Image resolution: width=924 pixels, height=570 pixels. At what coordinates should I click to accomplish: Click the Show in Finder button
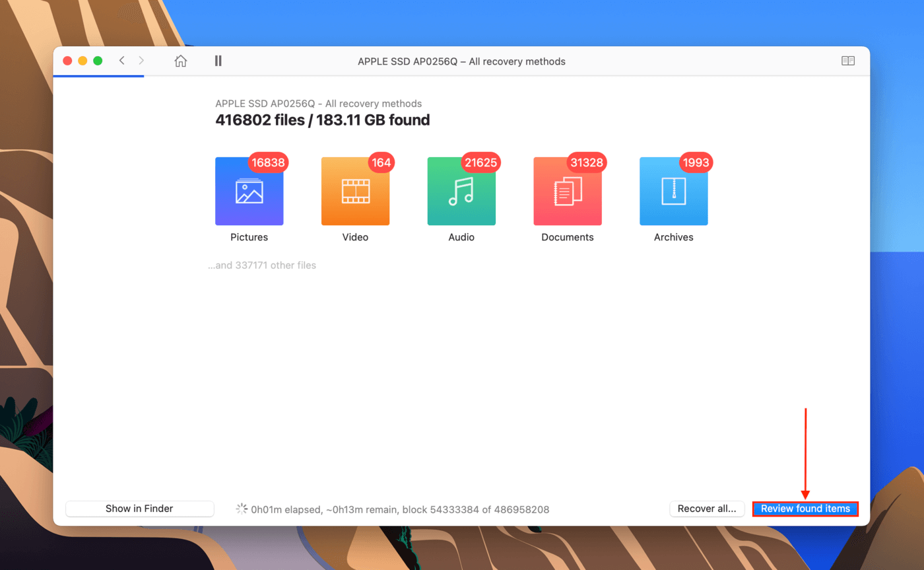click(139, 509)
